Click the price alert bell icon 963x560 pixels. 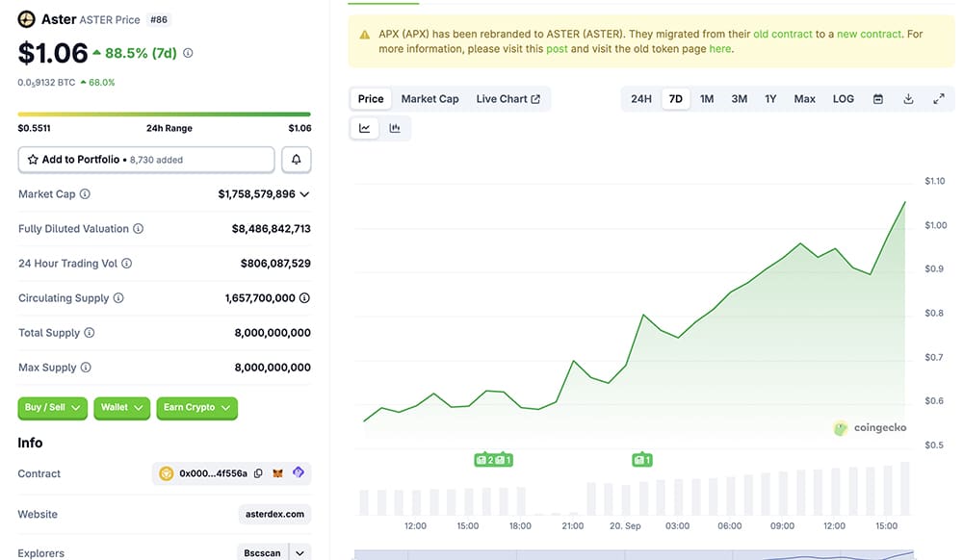pos(297,159)
